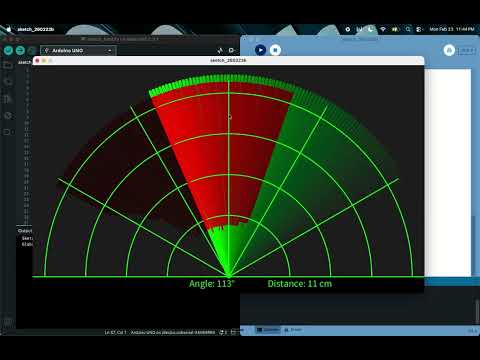
Task: Open the Search sidebar icon
Action: click(8, 132)
